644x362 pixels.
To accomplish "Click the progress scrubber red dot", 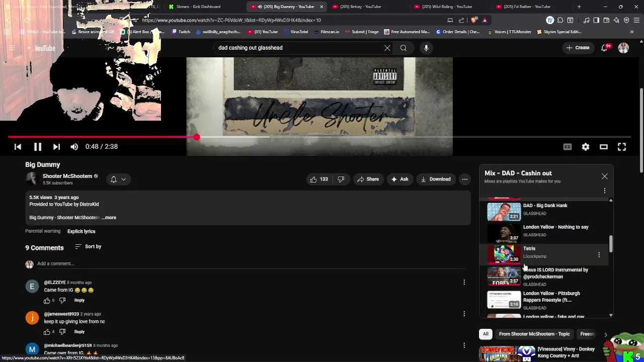I will (x=196, y=137).
